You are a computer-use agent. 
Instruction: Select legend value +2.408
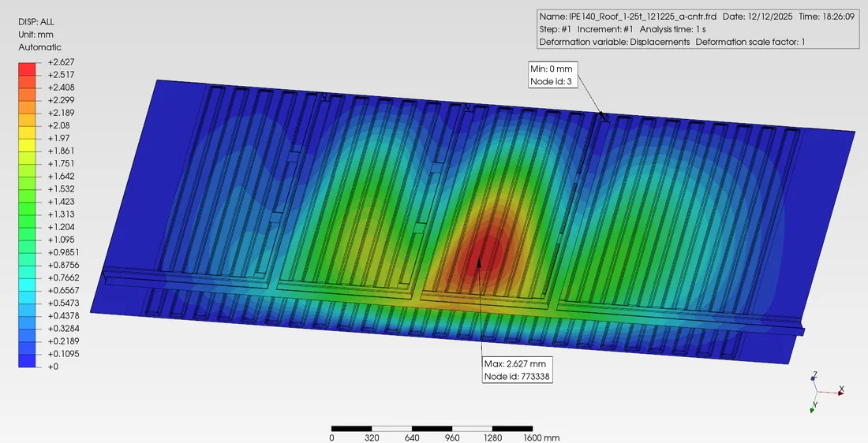tap(61, 87)
